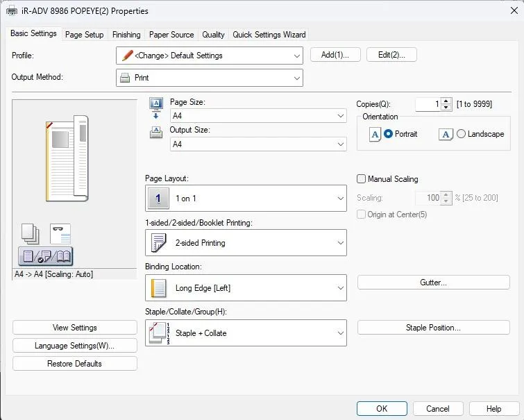
Task: Expand the Page Size dropdown
Action: tap(258, 116)
